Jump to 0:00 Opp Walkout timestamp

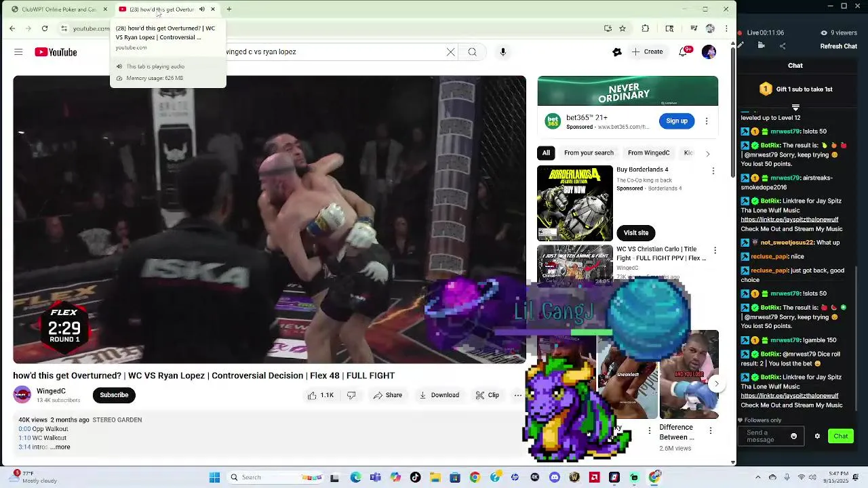(x=24, y=429)
